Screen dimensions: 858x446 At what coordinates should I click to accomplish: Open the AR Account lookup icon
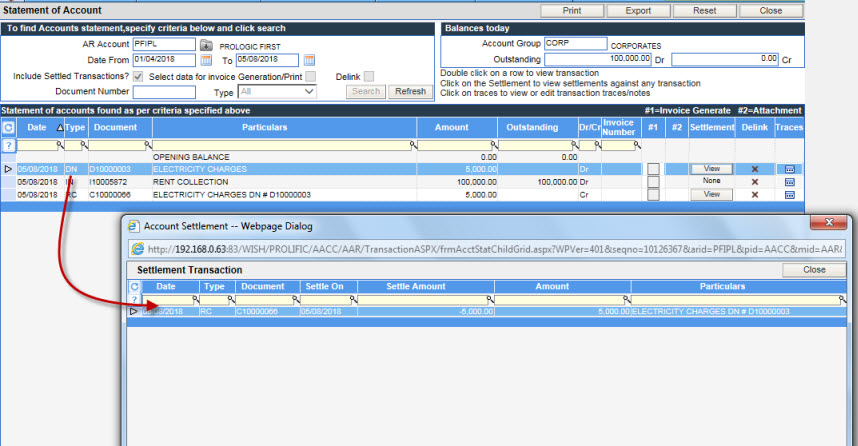coord(206,45)
